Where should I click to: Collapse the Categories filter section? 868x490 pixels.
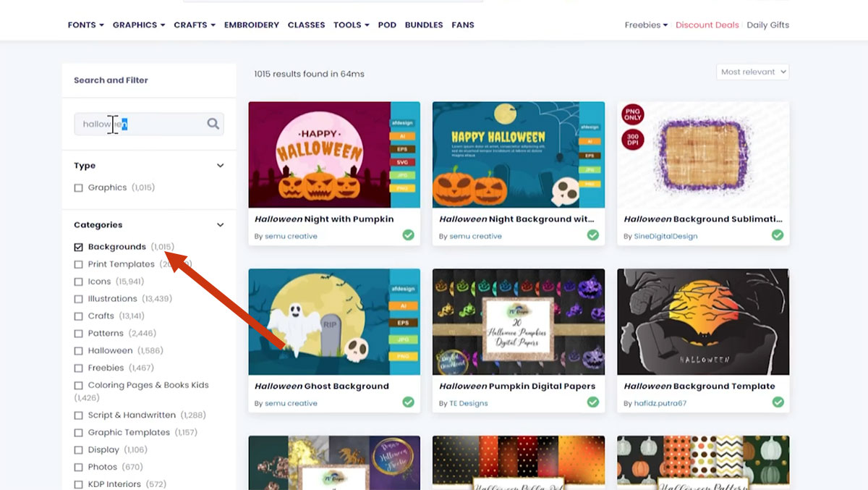(220, 225)
